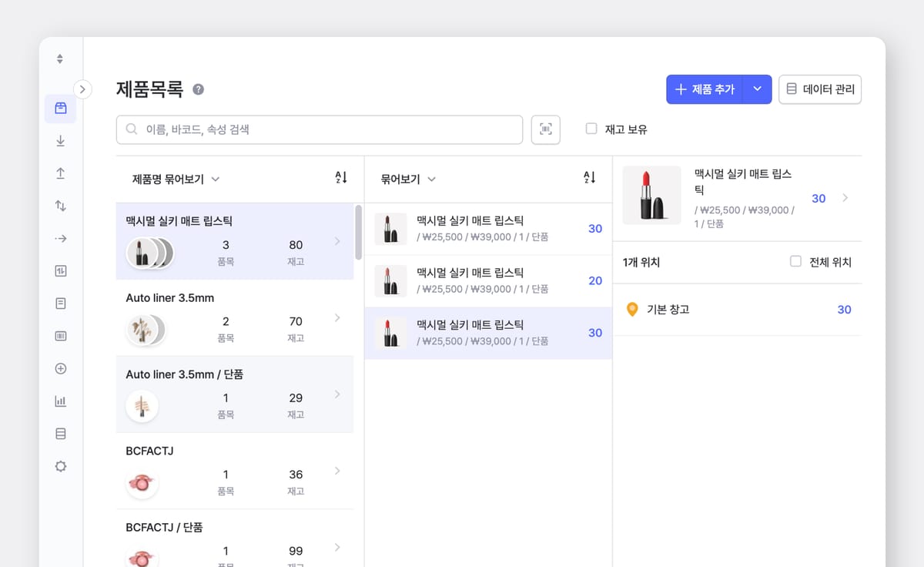Click the 제품목록 help question mark
The height and width of the screenshot is (567, 924).
198,89
